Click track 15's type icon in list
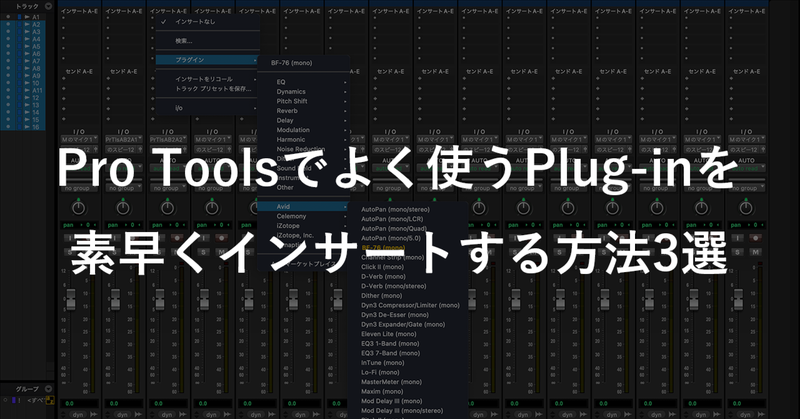The height and width of the screenshot is (419, 800). (x=27, y=119)
